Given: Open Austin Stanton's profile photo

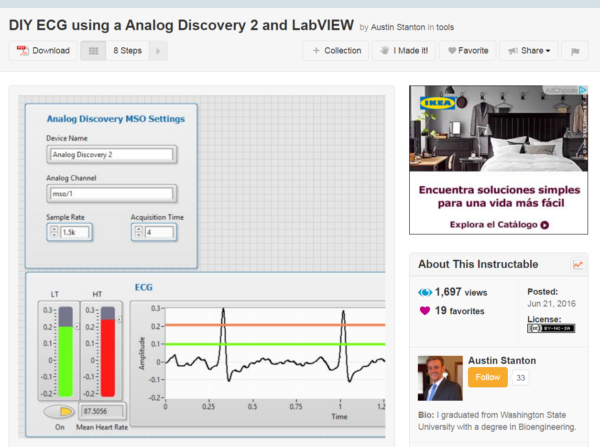Looking at the screenshot, I should pyautogui.click(x=440, y=378).
